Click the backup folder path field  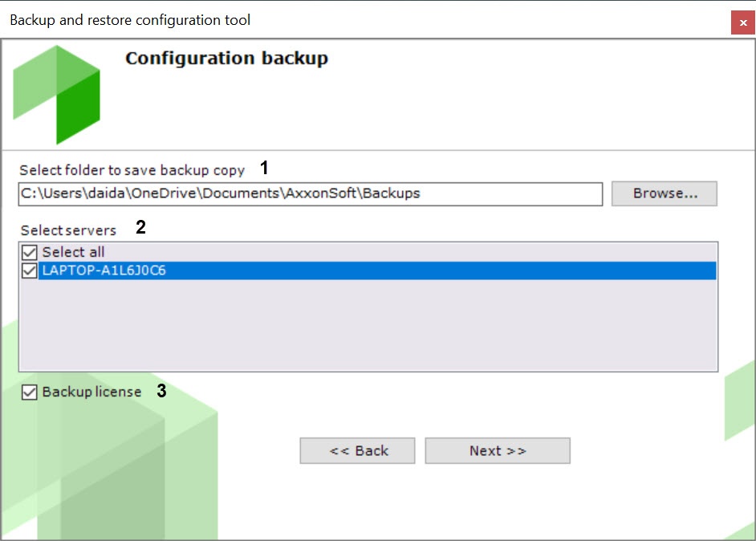tap(310, 193)
